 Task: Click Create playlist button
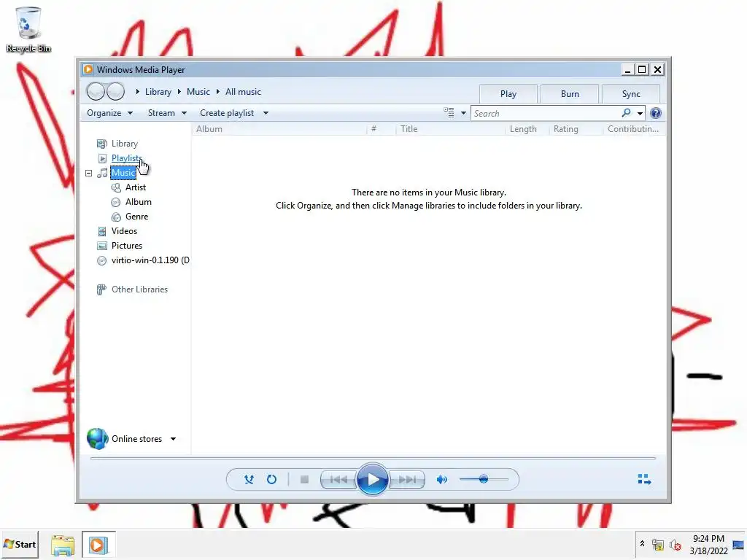pos(227,113)
